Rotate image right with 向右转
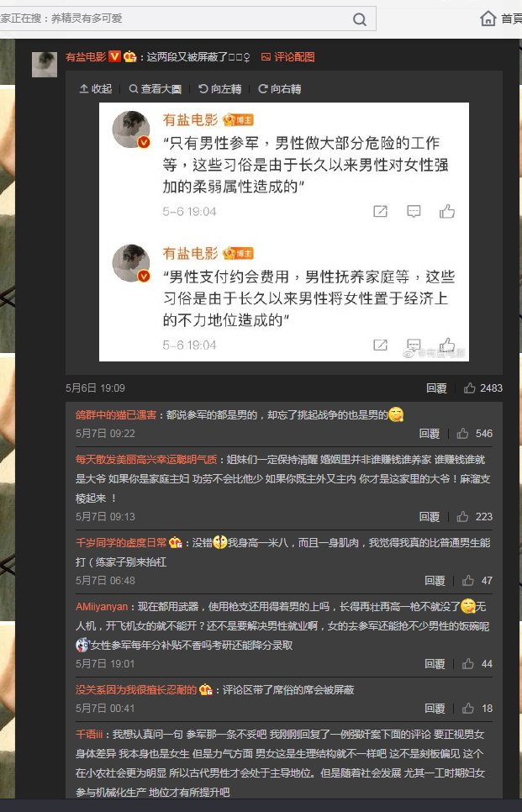The height and width of the screenshot is (812, 522). 280,89
